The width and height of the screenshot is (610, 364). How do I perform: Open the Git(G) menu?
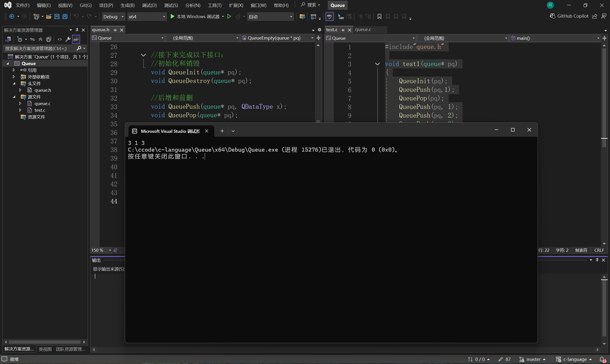pos(86,5)
